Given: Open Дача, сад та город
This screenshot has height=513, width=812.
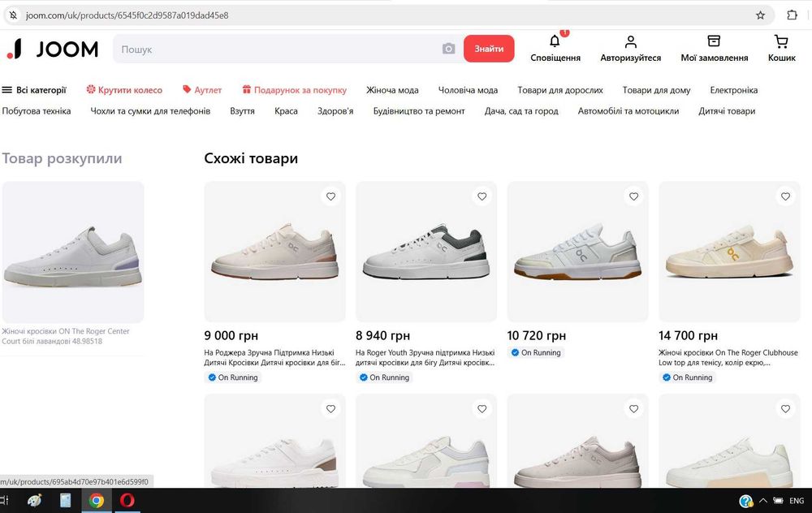Looking at the screenshot, I should click(521, 110).
